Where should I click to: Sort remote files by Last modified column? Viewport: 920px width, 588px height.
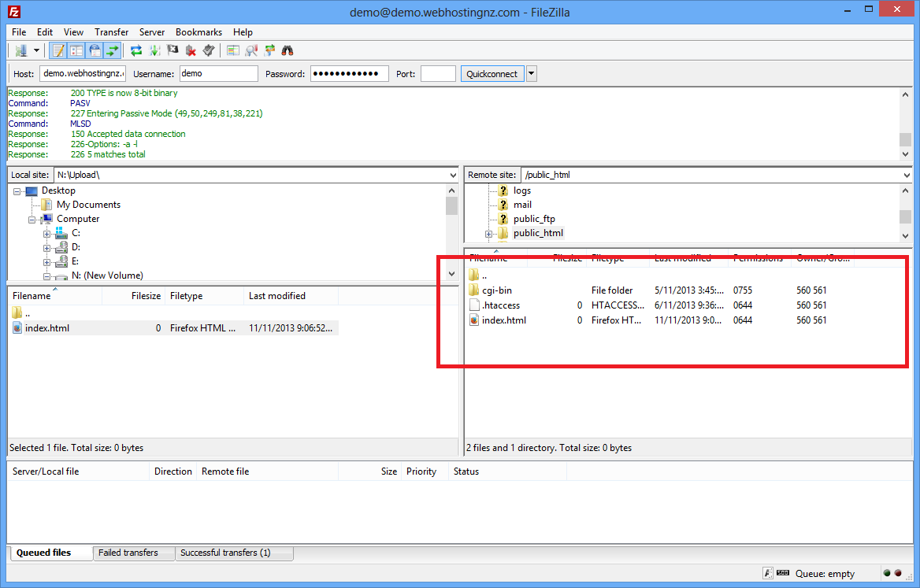(682, 258)
